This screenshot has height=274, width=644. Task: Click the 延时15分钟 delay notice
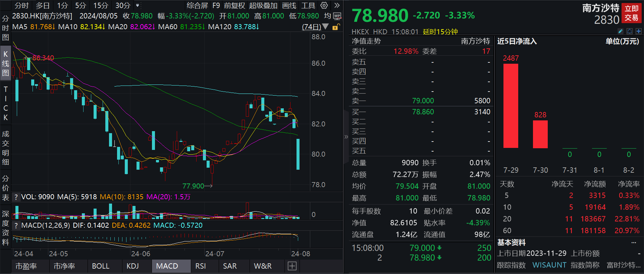[440, 32]
